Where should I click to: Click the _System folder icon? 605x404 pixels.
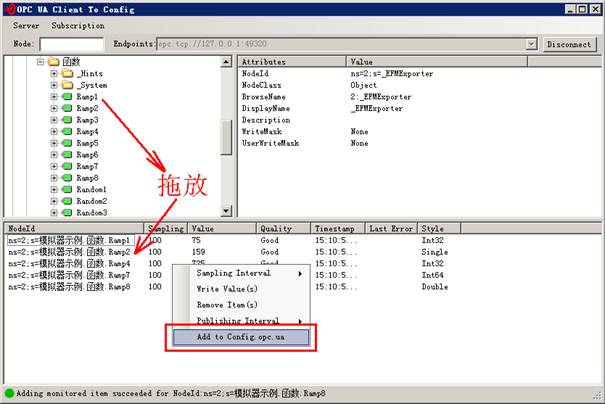tap(67, 86)
